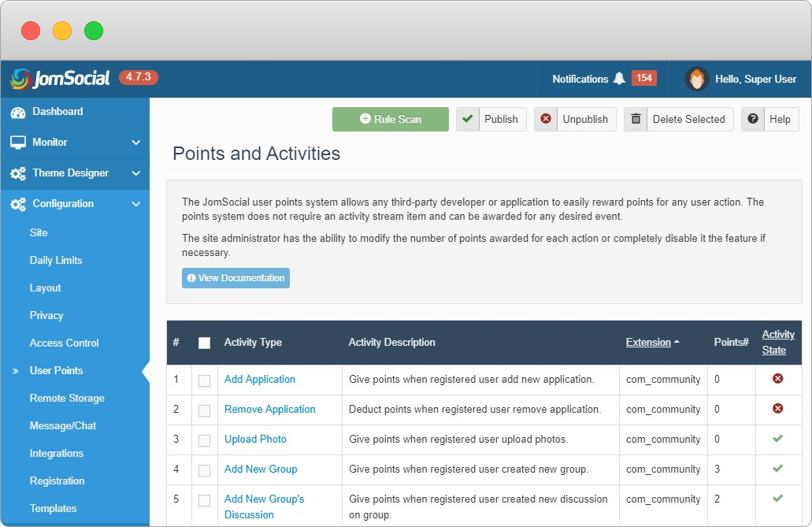
Task: Open Templates settings
Action: pyautogui.click(x=54, y=508)
